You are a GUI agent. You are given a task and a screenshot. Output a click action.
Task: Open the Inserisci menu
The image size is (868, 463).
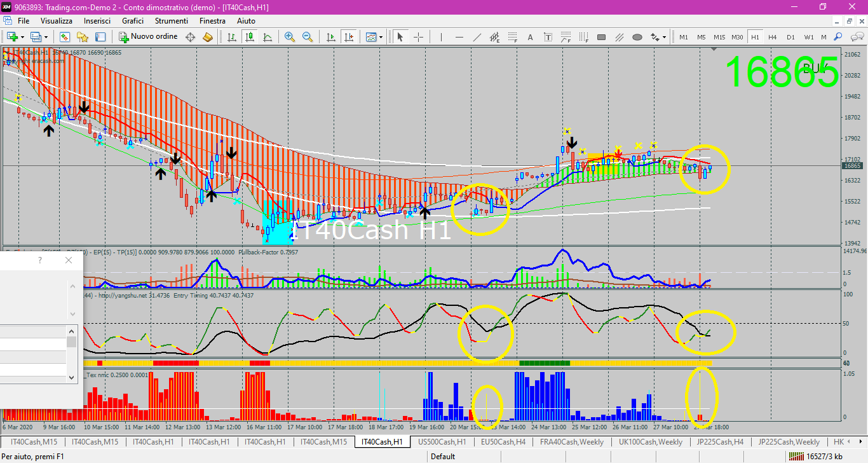[97, 21]
